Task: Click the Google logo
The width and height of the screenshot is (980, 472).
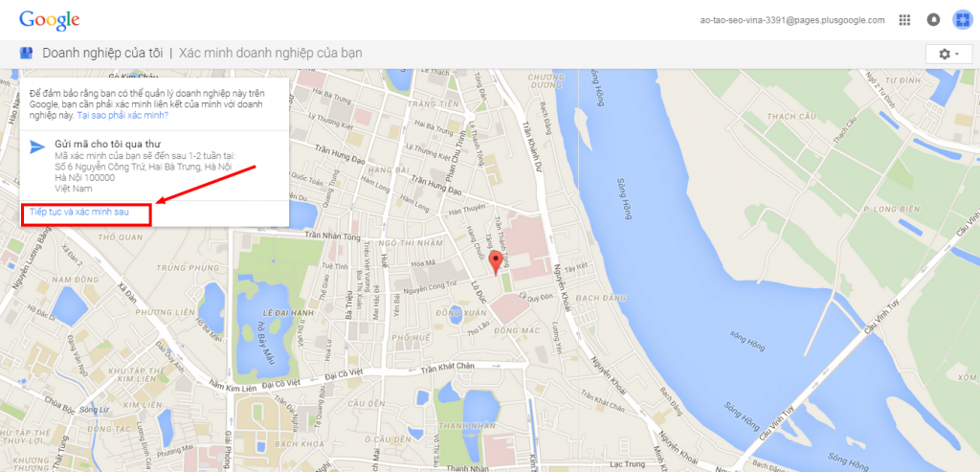Action: (50, 20)
